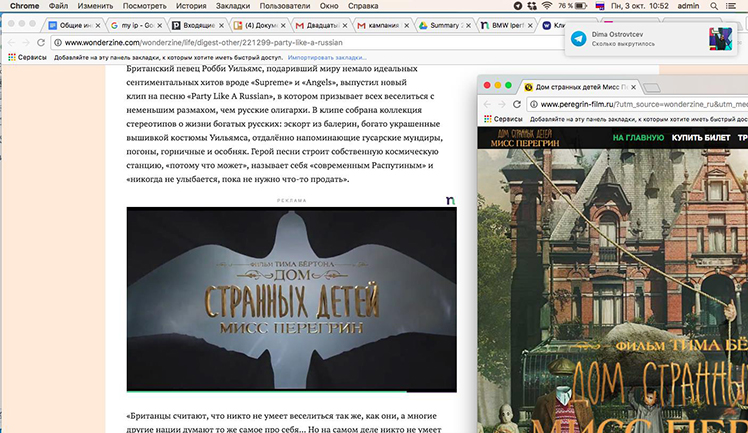Close the Дом странных детей tab
The width and height of the screenshot is (748, 433).
point(634,87)
